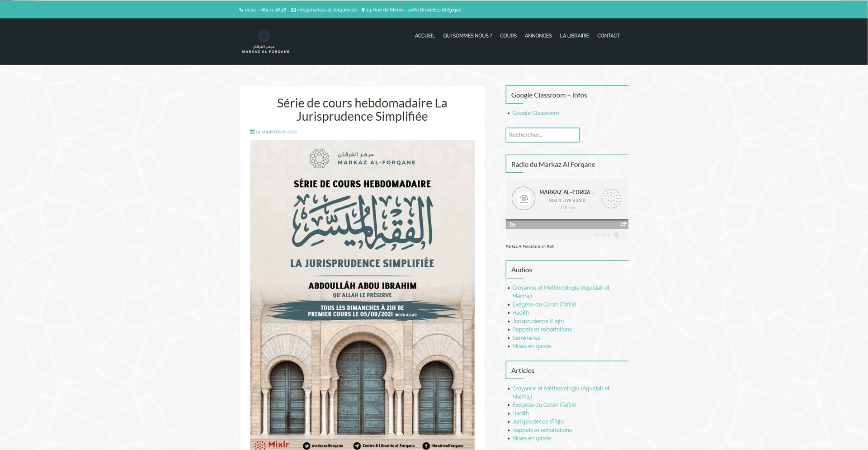Open LA LIBRAIRIE menu item
The height and width of the screenshot is (450, 868).
575,36
